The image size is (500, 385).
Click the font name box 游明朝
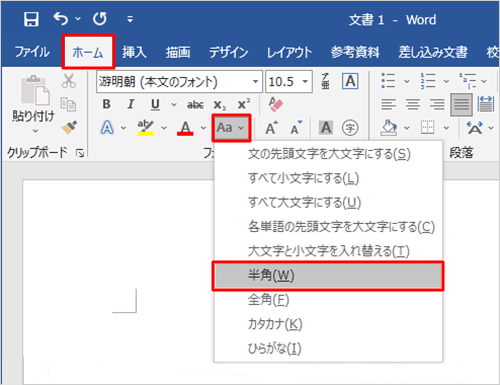pyautogui.click(x=173, y=81)
